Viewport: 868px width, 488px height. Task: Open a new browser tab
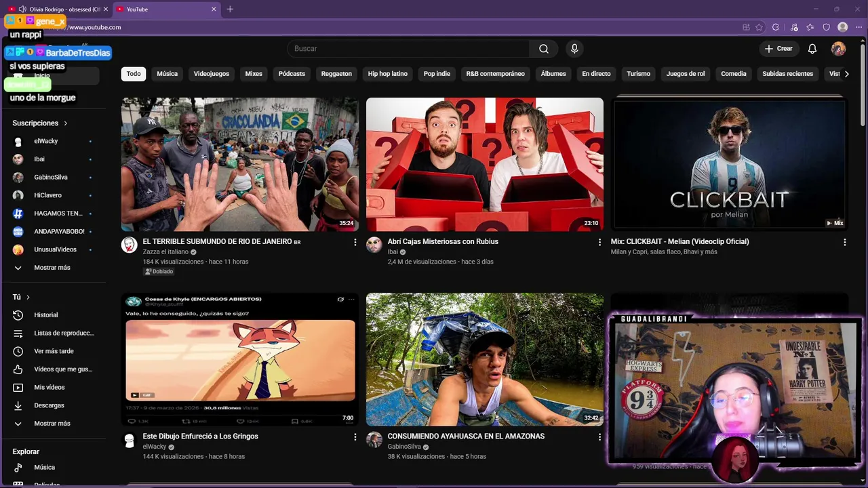pos(230,9)
